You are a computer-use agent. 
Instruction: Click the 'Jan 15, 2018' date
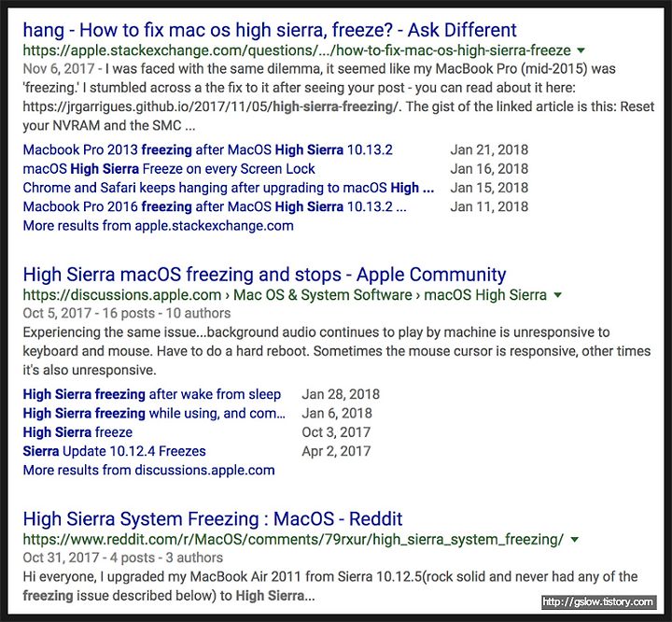(x=489, y=188)
